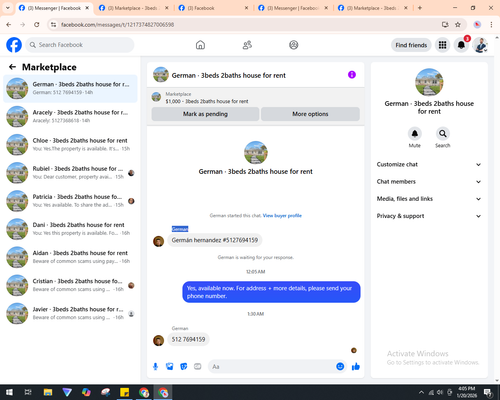Viewport: 500px width, 400px height.
Task: Click the message input field
Action: point(272,367)
